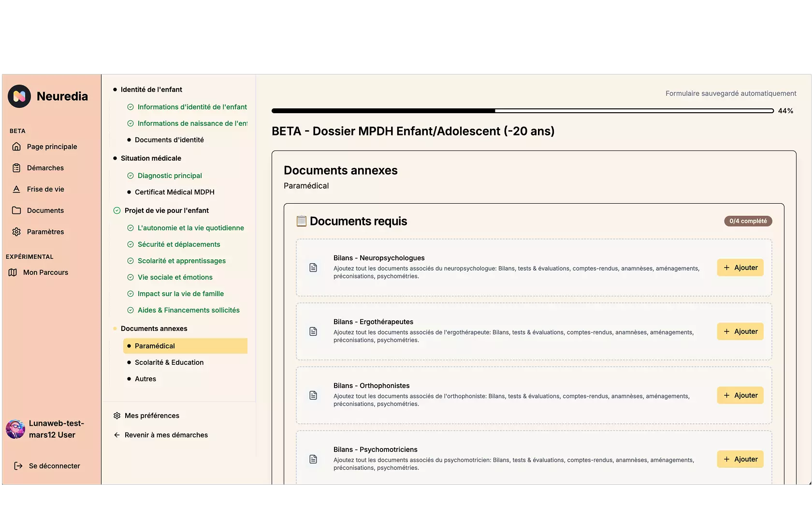The image size is (812, 508).
Task: Add a document for Bilans - Ergothérapeutes
Action: (740, 331)
